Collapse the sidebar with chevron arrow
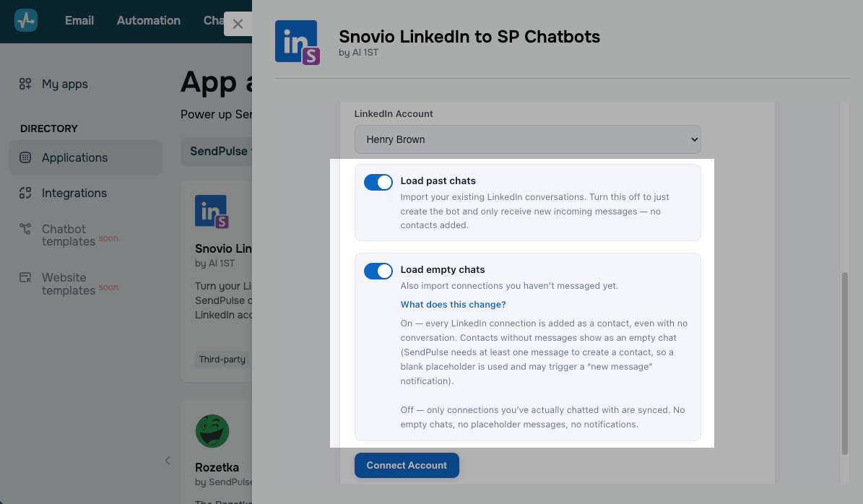863x504 pixels. tap(168, 461)
